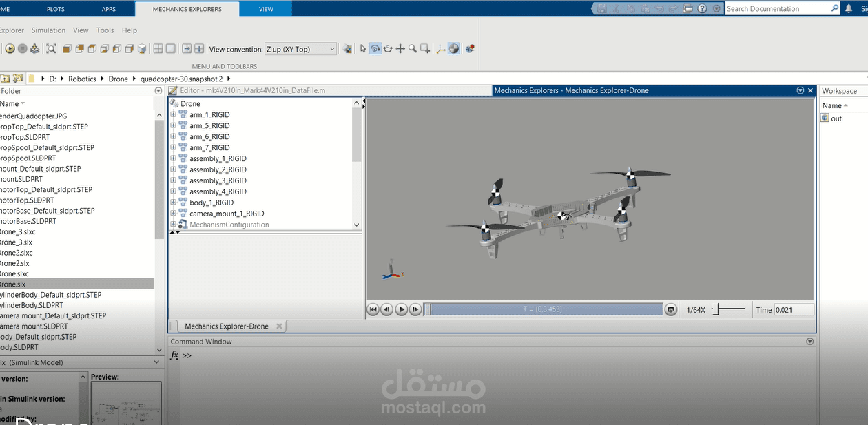The width and height of the screenshot is (868, 425).
Task: Step forward one animation frame
Action: click(x=415, y=310)
